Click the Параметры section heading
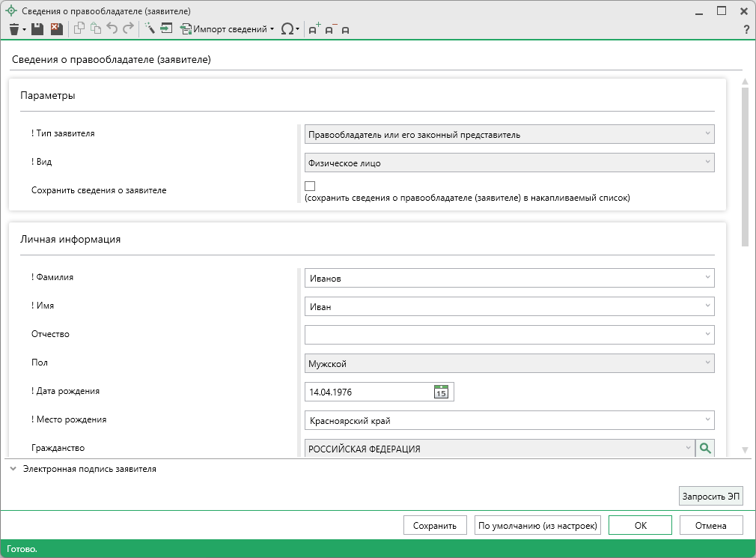Viewport: 756px width, 558px height. tap(48, 95)
